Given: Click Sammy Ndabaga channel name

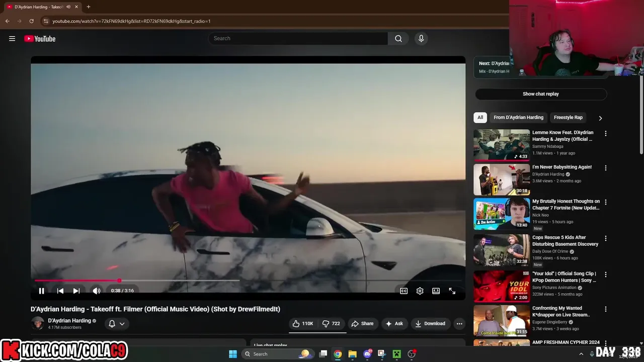Looking at the screenshot, I should coord(548,146).
